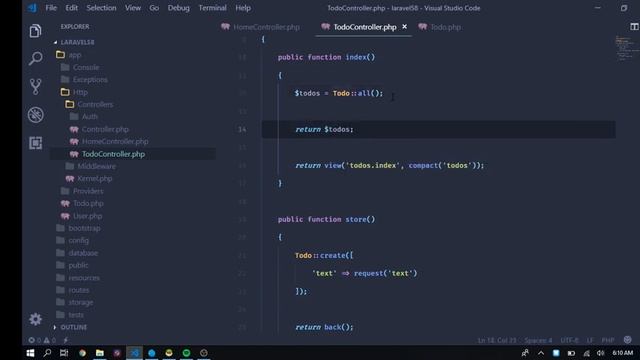Open the Debug menu
Screen dimensions: 640x360
click(178, 8)
